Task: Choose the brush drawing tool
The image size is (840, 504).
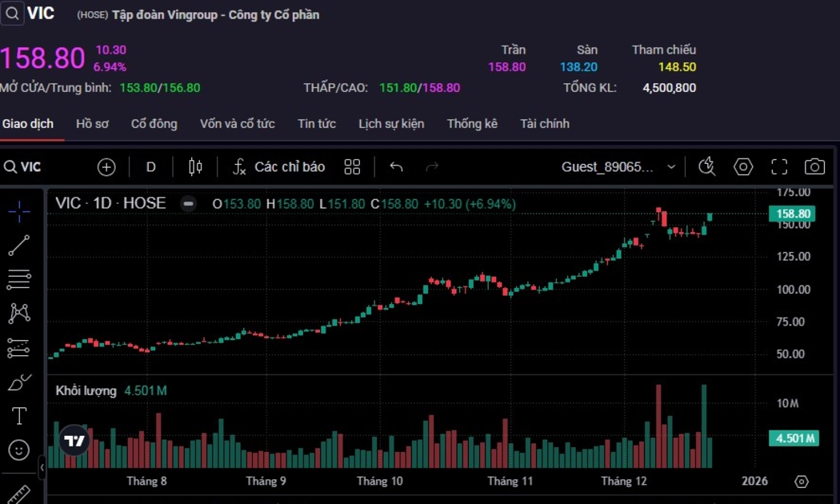Action: 19,382
